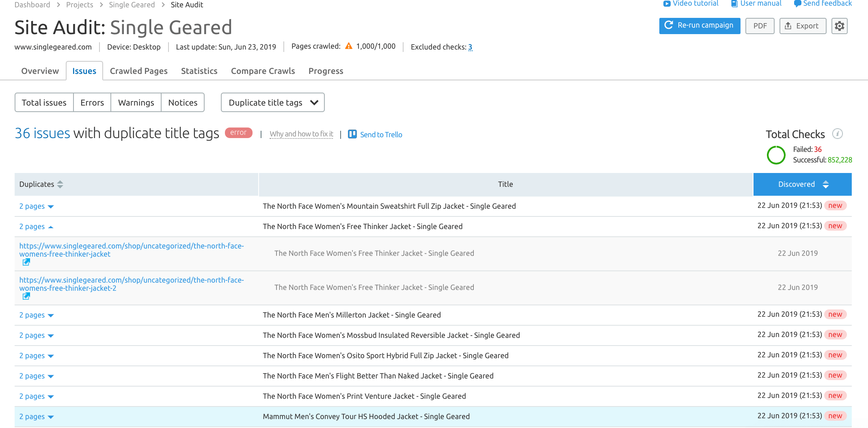Screen dimensions: 868x428
Task: Click Re-run campaign button
Action: pos(700,26)
